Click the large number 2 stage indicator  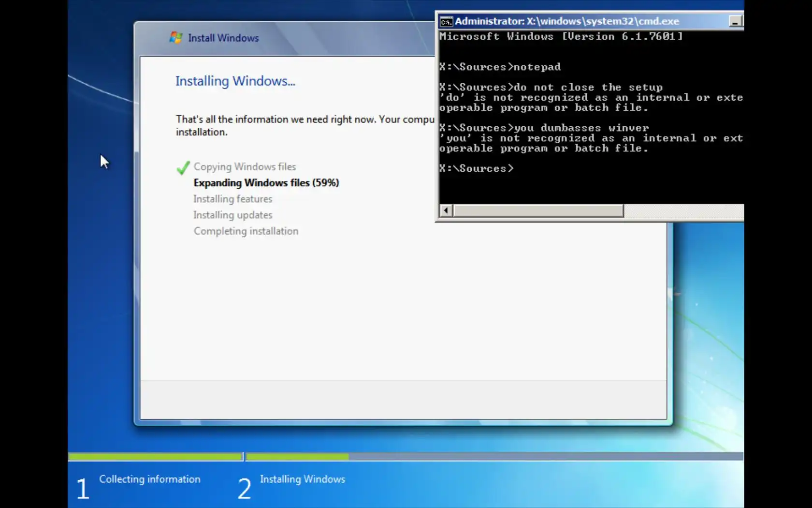(245, 488)
